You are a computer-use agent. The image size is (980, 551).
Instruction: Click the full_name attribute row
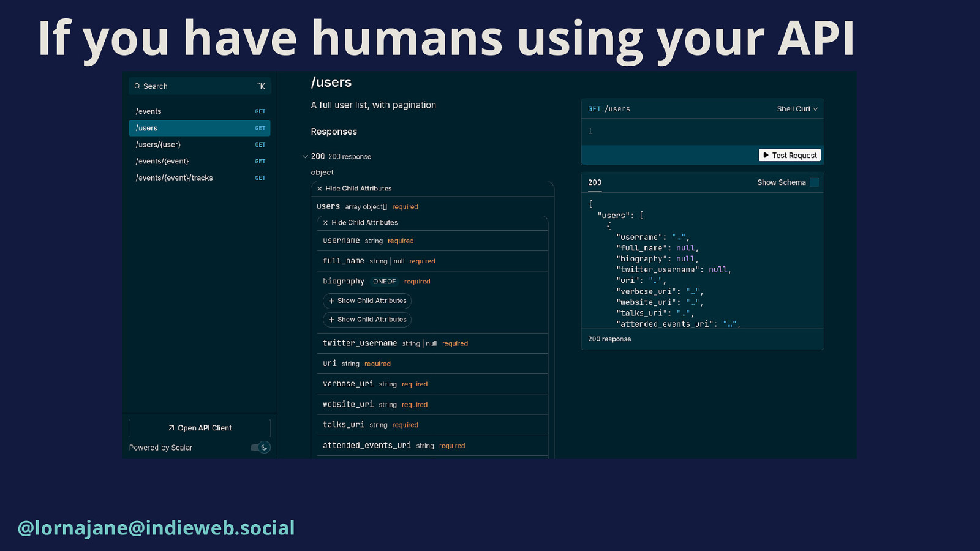point(432,261)
